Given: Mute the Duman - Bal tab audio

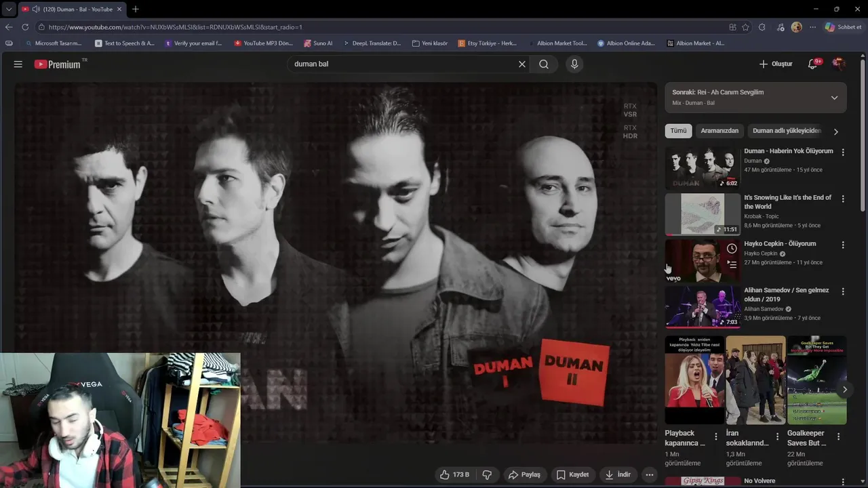Looking at the screenshot, I should tap(36, 9).
